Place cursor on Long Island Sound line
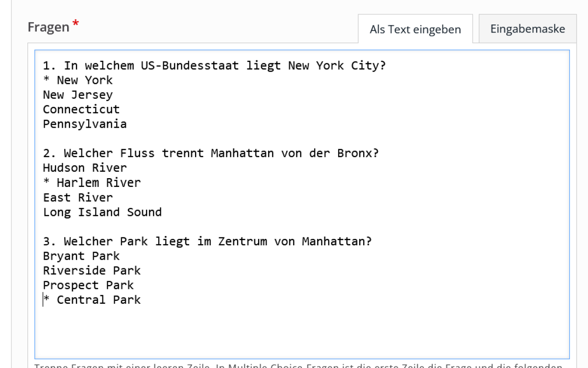Viewport: 588px width, 368px height. pyautogui.click(x=102, y=212)
